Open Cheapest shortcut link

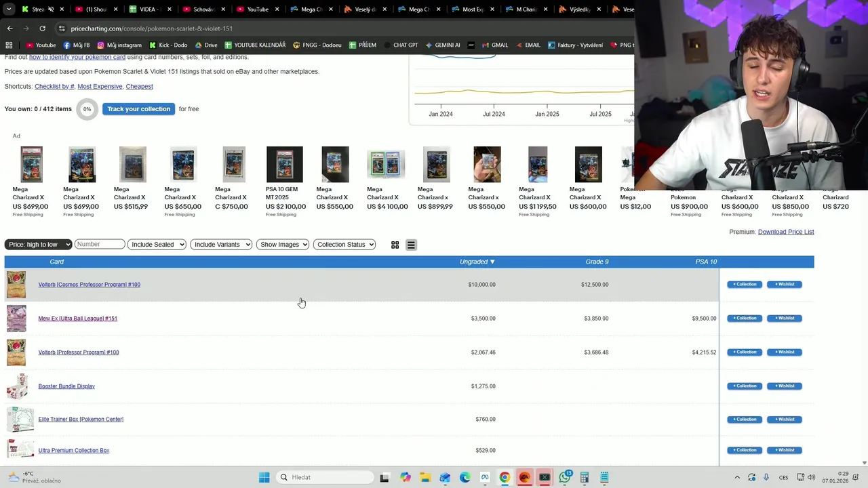[x=139, y=87]
